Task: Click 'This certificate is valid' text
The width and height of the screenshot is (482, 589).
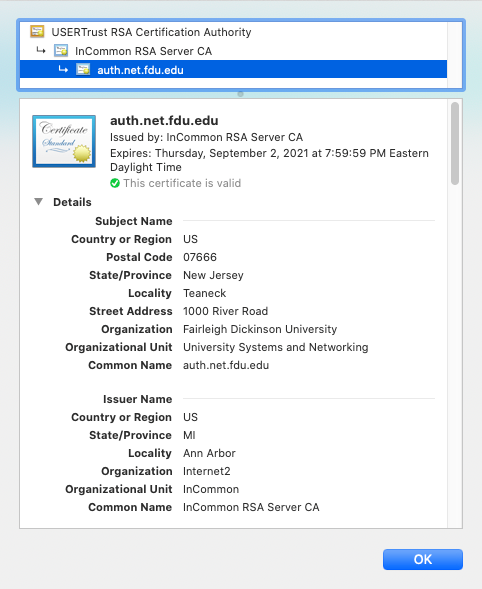Action: (x=182, y=183)
